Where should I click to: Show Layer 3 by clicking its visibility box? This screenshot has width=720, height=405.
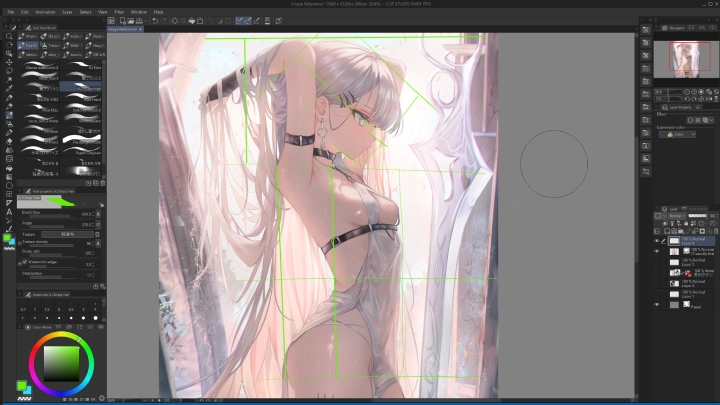(657, 262)
